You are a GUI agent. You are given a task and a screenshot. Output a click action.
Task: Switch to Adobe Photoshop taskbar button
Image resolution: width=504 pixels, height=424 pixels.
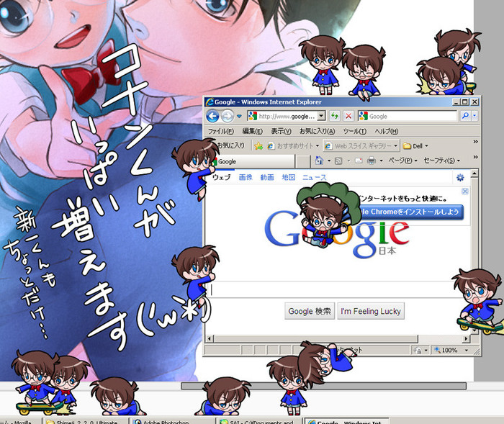coord(172,421)
